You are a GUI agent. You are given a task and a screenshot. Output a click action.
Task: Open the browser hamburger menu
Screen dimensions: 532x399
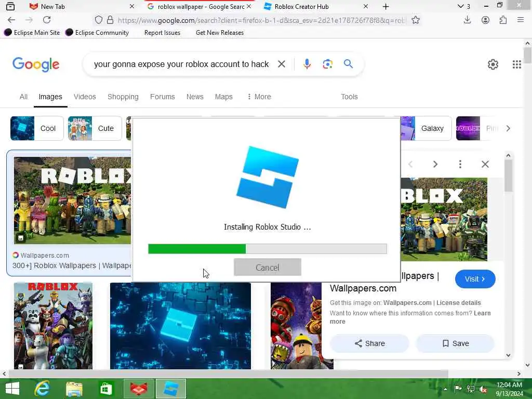[521, 20]
